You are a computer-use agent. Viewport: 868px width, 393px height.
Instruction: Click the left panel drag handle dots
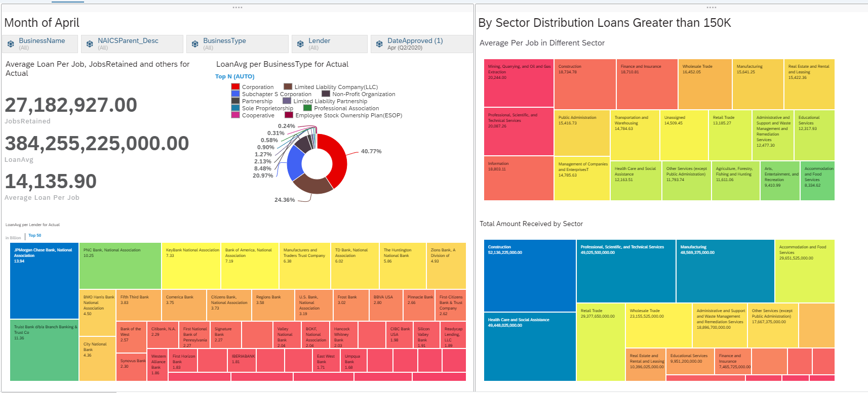coord(238,8)
